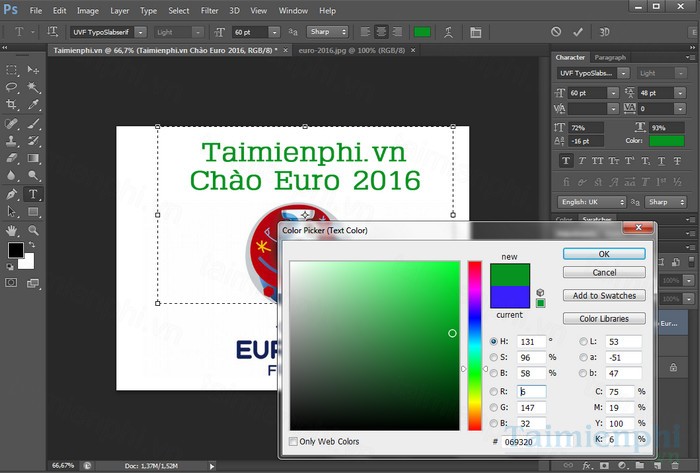Viewport: 700px width, 473px height.
Task: Click Cancel in the Color Picker
Action: tap(604, 272)
